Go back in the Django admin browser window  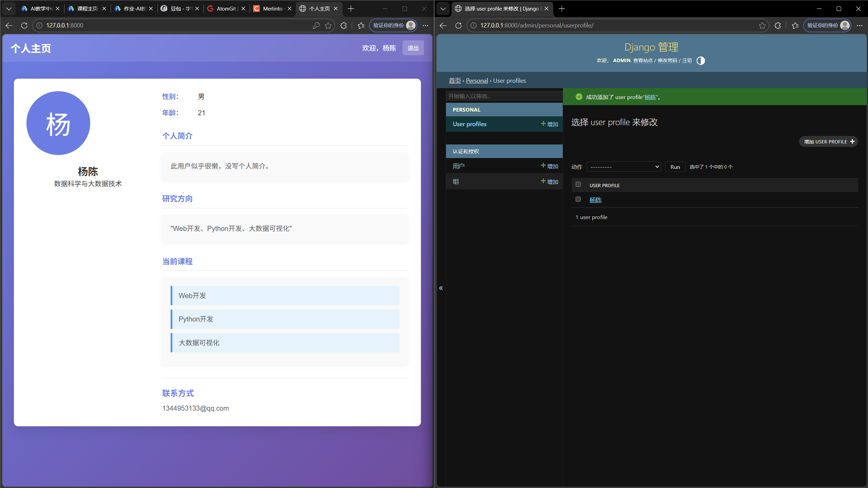pos(443,25)
